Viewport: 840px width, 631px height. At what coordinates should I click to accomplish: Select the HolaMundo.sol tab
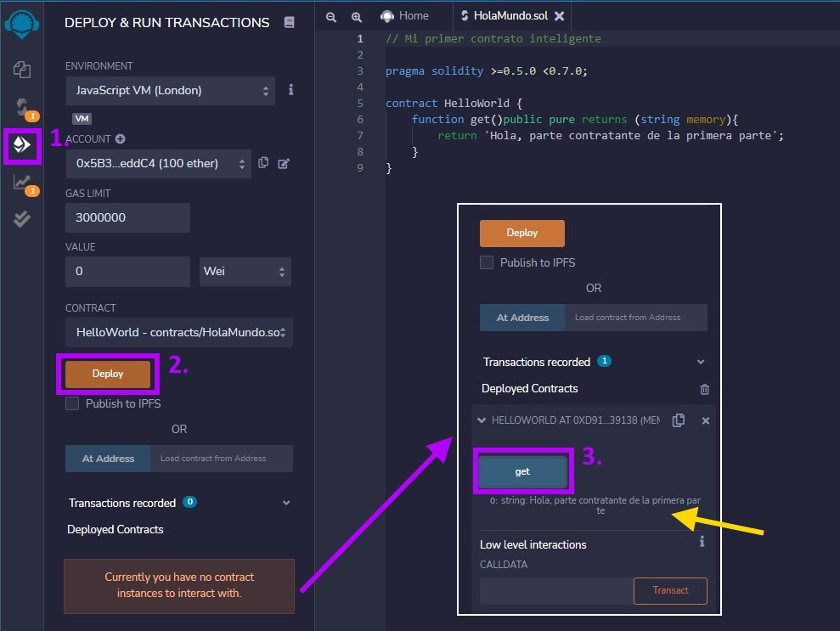pyautogui.click(x=510, y=14)
